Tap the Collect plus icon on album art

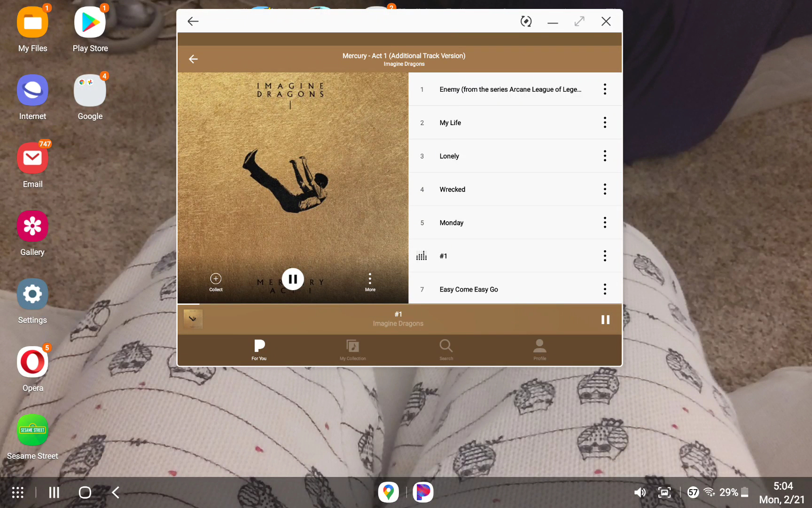coord(216,279)
